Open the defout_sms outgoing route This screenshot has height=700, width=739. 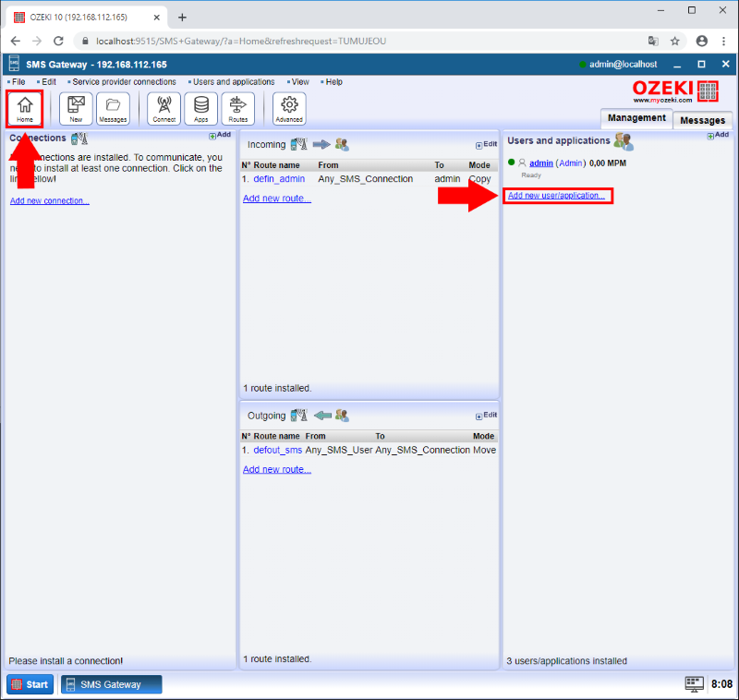pyautogui.click(x=278, y=450)
